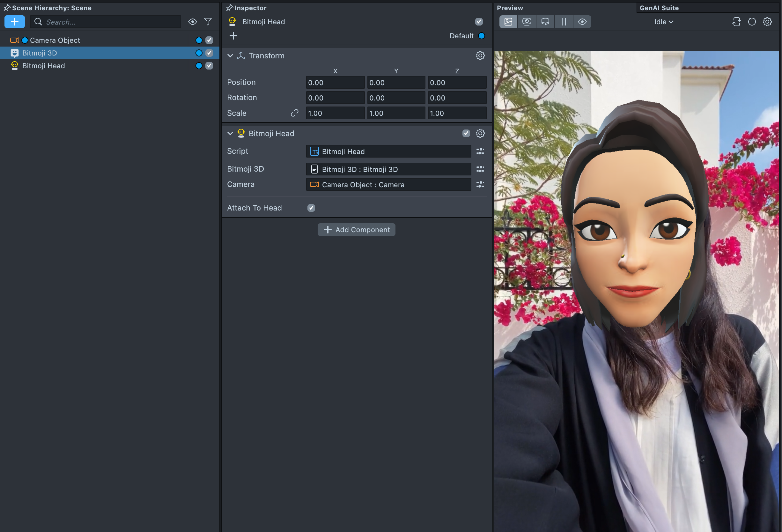Click the Add Component button

click(x=356, y=230)
